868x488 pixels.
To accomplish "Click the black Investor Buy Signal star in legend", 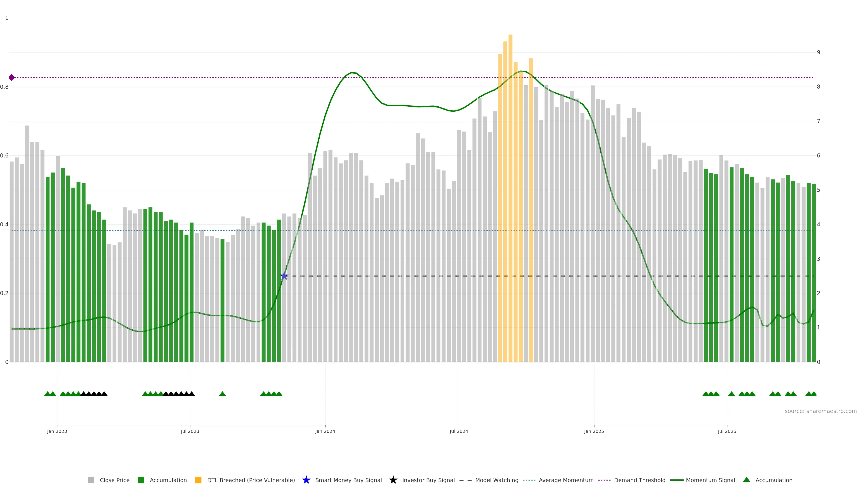I will (x=393, y=480).
